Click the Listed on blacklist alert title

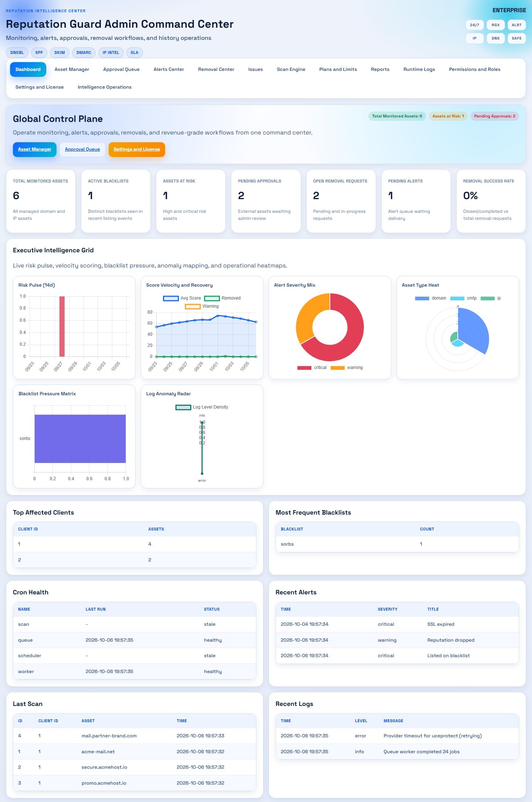pyautogui.click(x=449, y=656)
